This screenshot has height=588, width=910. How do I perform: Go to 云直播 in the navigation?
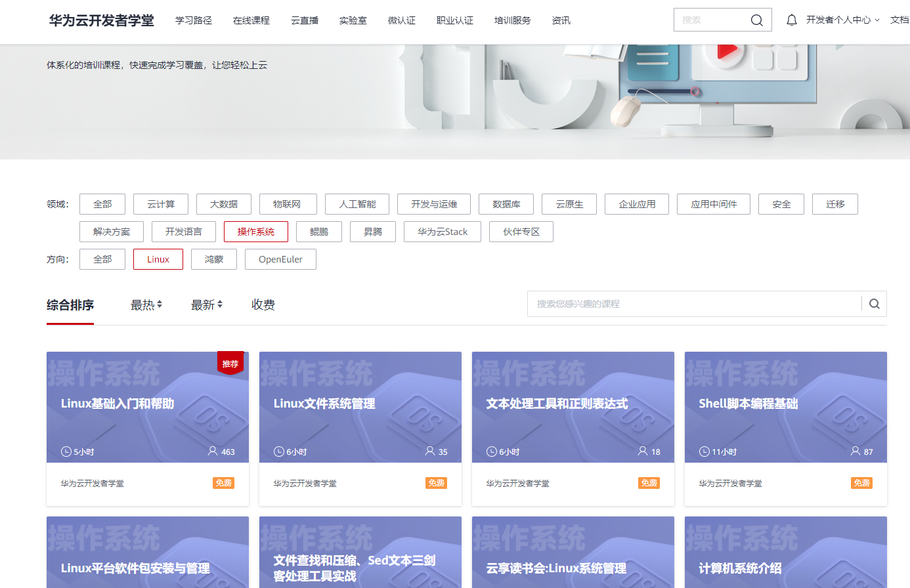coord(305,20)
